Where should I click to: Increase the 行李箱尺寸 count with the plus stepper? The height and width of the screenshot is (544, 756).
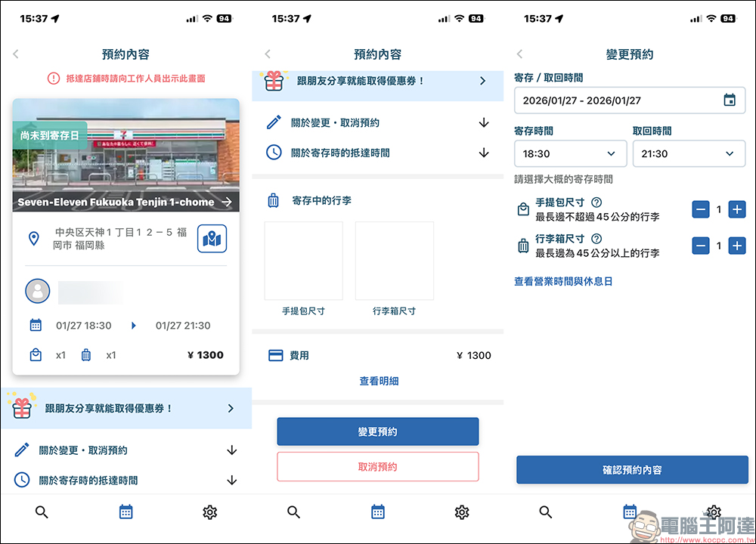pyautogui.click(x=739, y=246)
